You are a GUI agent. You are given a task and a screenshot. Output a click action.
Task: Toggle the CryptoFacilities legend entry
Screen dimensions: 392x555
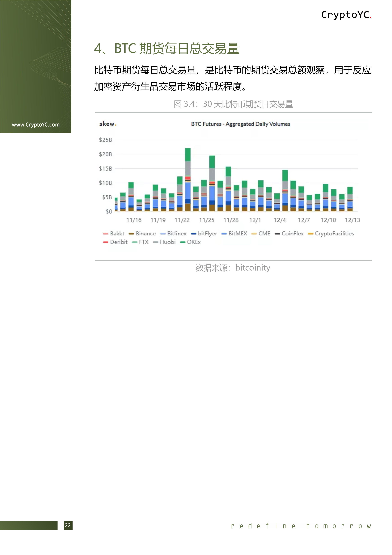click(x=331, y=234)
